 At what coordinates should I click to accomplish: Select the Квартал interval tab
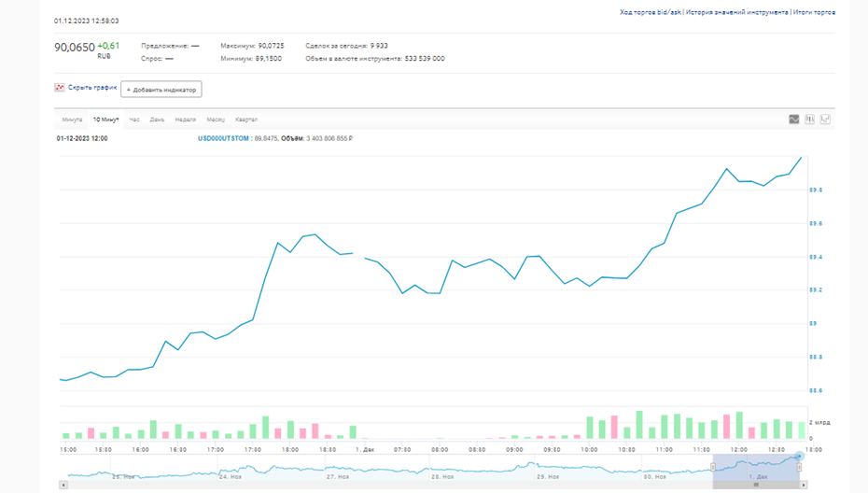click(246, 120)
